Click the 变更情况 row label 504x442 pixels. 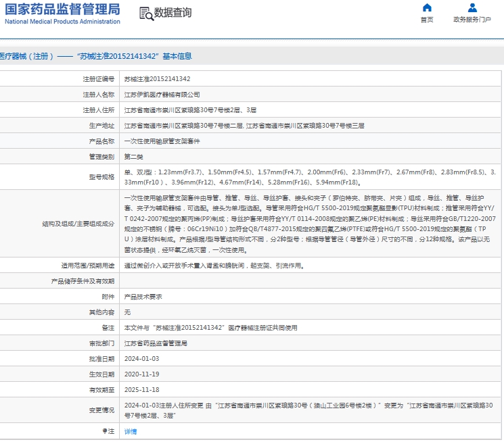tap(101, 410)
